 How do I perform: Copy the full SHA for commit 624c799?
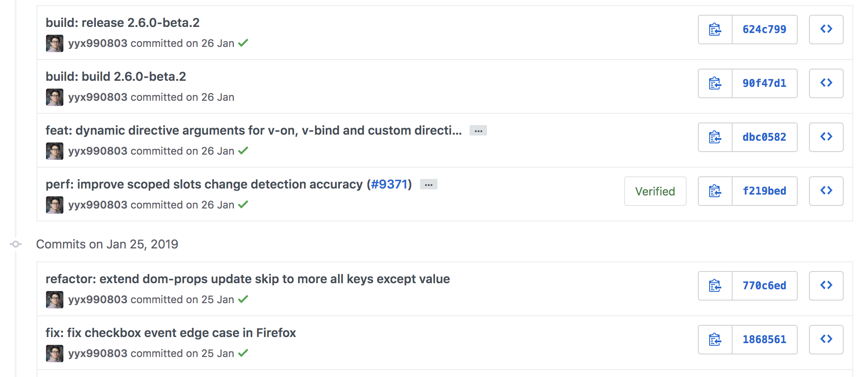tap(715, 30)
